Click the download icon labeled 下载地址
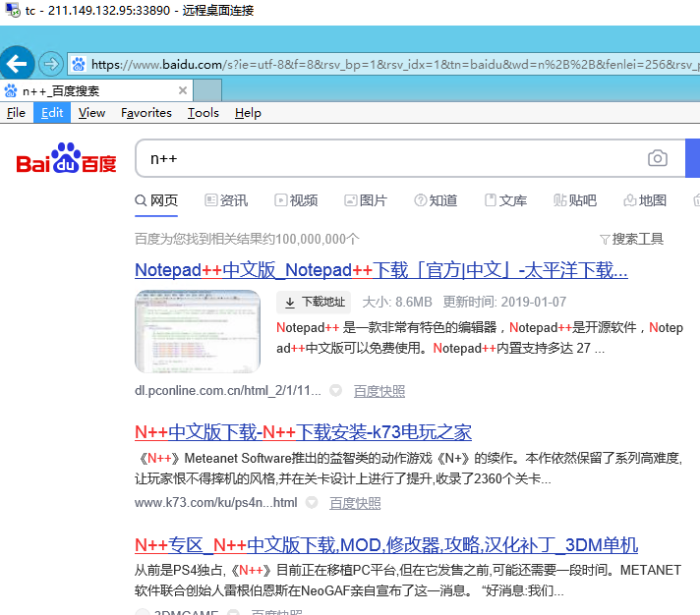The image size is (700, 615). [x=290, y=303]
